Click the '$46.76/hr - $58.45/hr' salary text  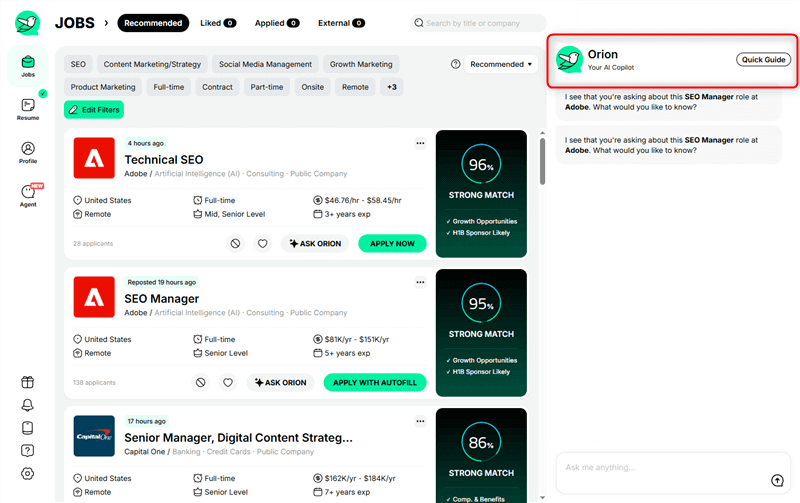click(x=363, y=200)
